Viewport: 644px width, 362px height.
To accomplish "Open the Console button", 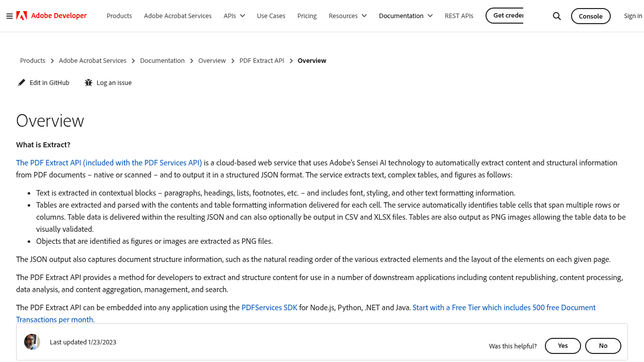I will 591,16.
